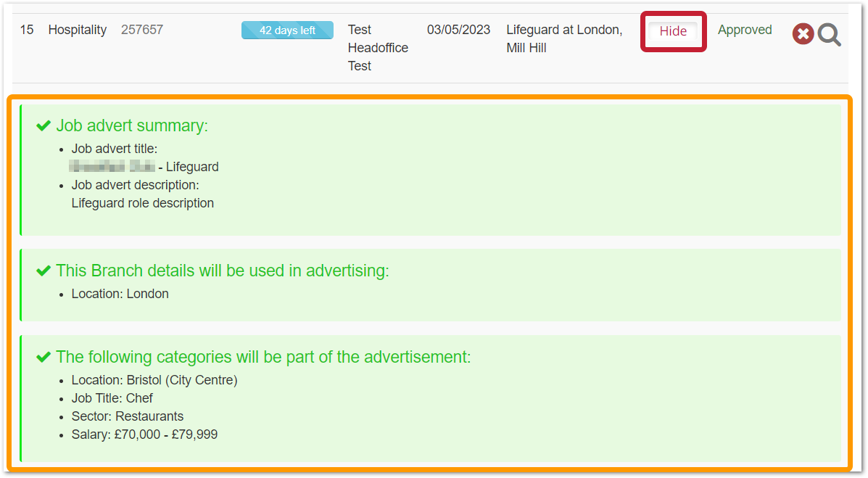This screenshot has width=868, height=478.
Task: Click Lifeguard at London, Mill Hill text
Action: coord(563,39)
